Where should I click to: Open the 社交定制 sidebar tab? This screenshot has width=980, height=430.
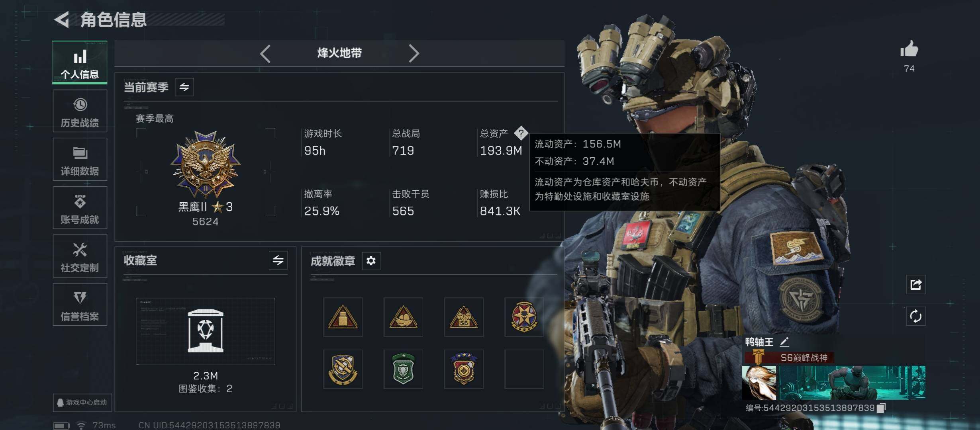80,256
